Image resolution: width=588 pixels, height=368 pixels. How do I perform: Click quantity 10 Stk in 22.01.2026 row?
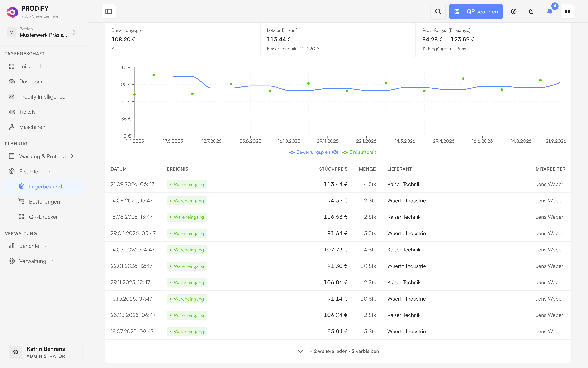click(x=368, y=266)
